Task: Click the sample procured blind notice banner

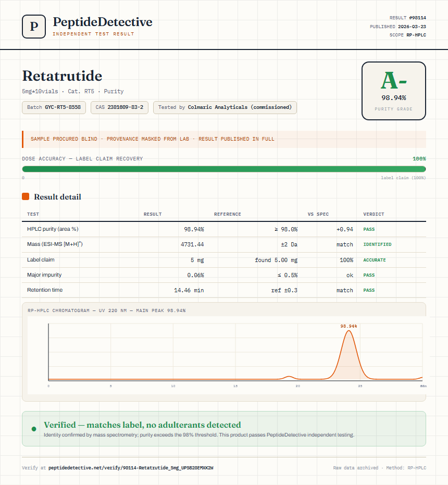Action: 224,139
